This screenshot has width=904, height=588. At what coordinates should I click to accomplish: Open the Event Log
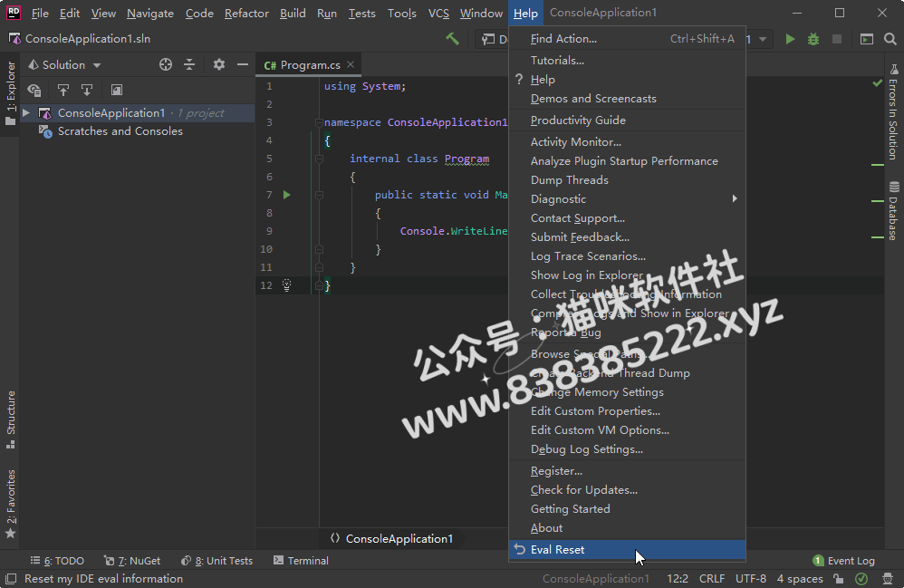click(x=844, y=561)
